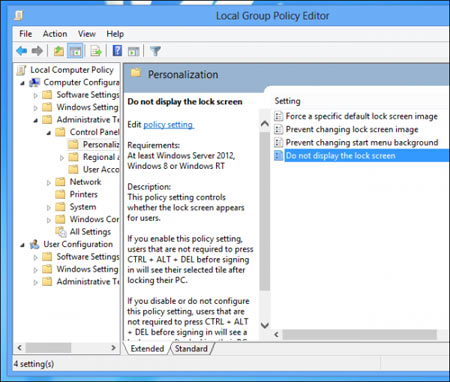Select Force a specific default lock screen image
Viewport: 450px width, 382px height.
click(362, 116)
